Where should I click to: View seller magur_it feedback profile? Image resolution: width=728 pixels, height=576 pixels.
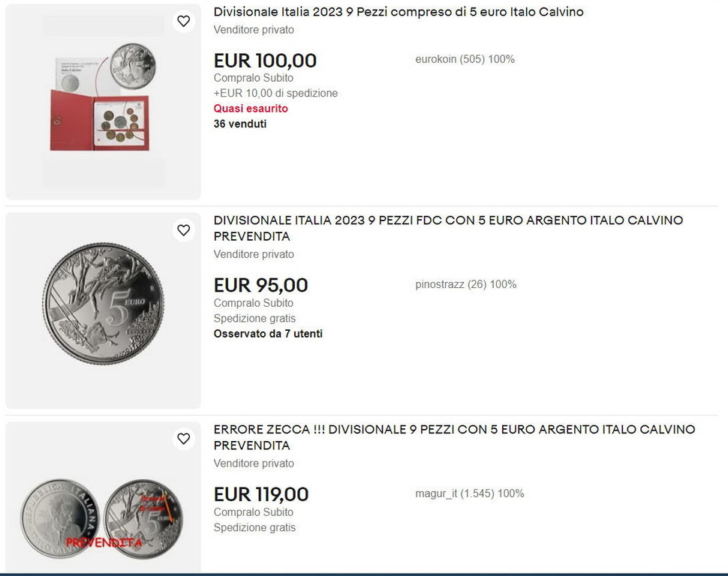tap(469, 493)
